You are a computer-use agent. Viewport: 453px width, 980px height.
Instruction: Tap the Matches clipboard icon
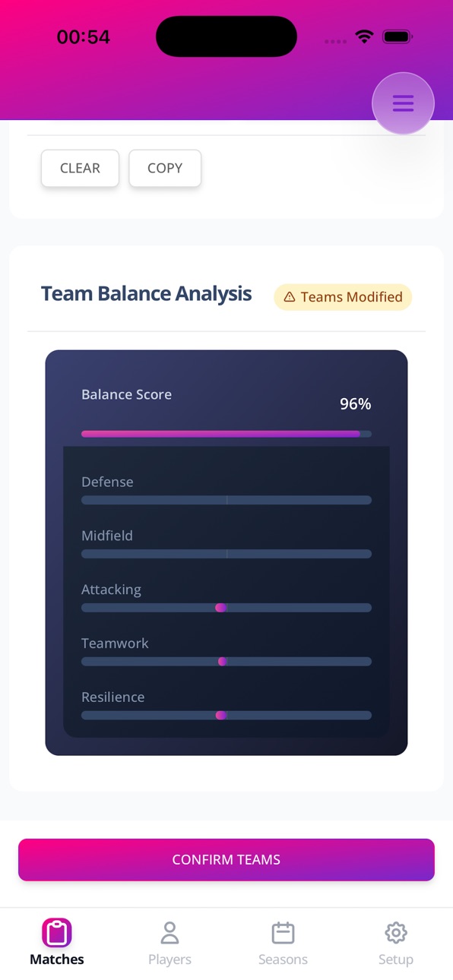point(57,932)
